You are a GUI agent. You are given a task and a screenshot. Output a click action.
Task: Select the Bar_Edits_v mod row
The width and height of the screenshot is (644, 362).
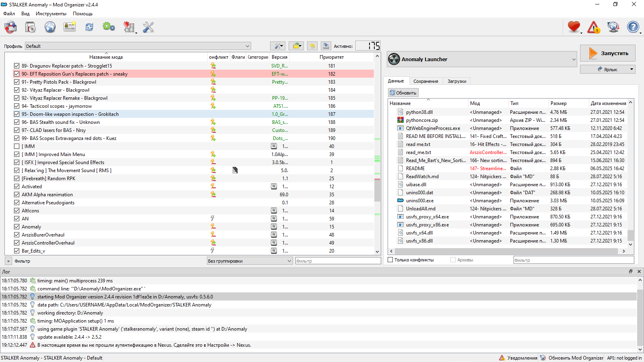click(189, 251)
